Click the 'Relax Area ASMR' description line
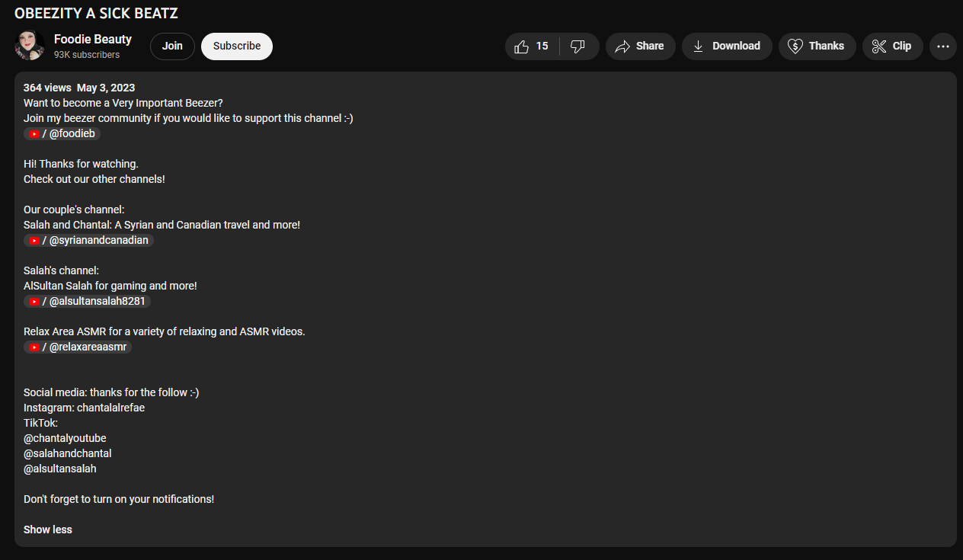 coord(165,331)
